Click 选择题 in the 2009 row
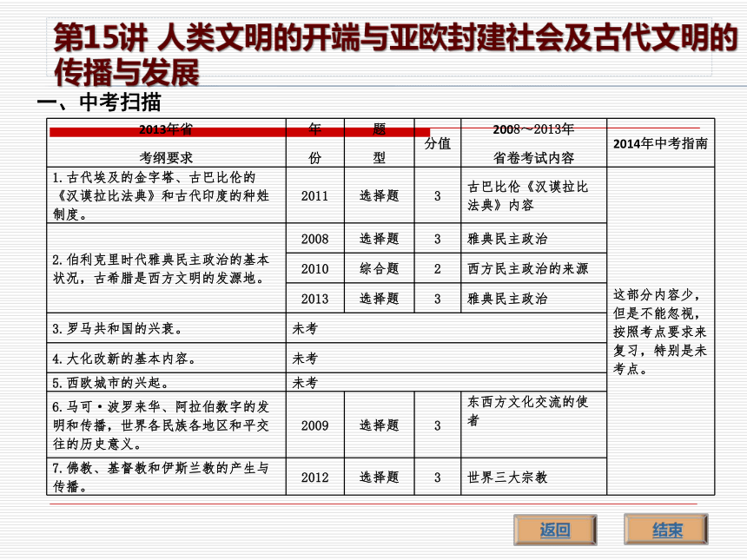The image size is (747, 560). pyautogui.click(x=380, y=425)
